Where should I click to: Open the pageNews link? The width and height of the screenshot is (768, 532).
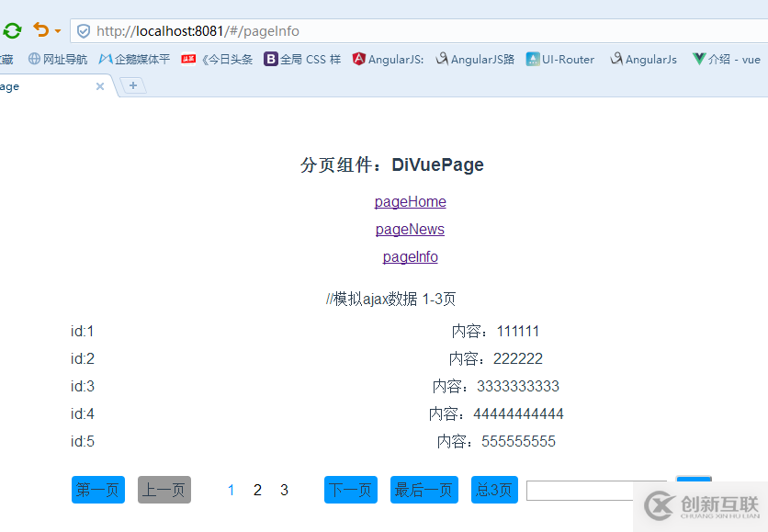[x=410, y=229]
